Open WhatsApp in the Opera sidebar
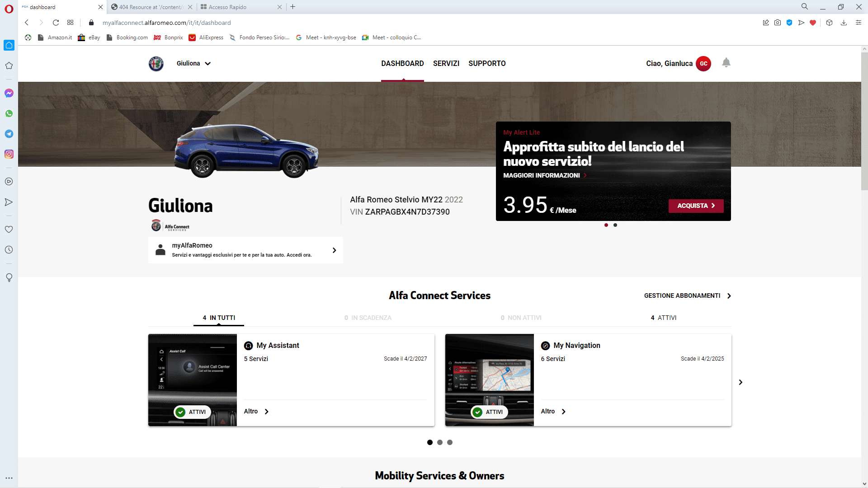 click(x=9, y=113)
